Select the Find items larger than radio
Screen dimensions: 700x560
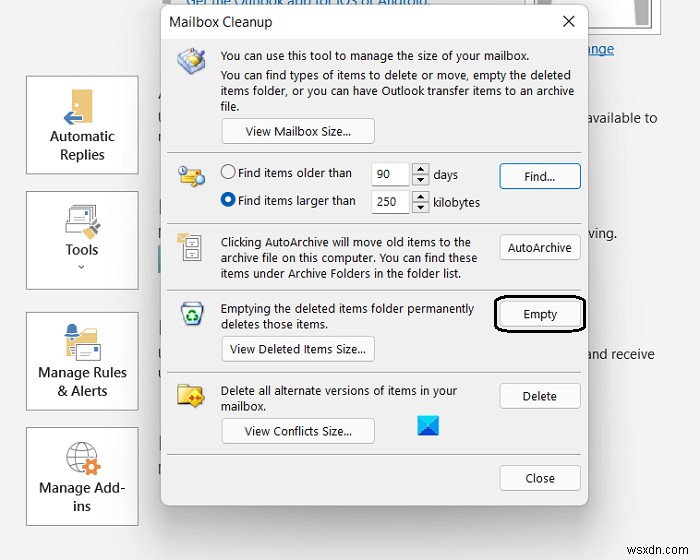228,200
